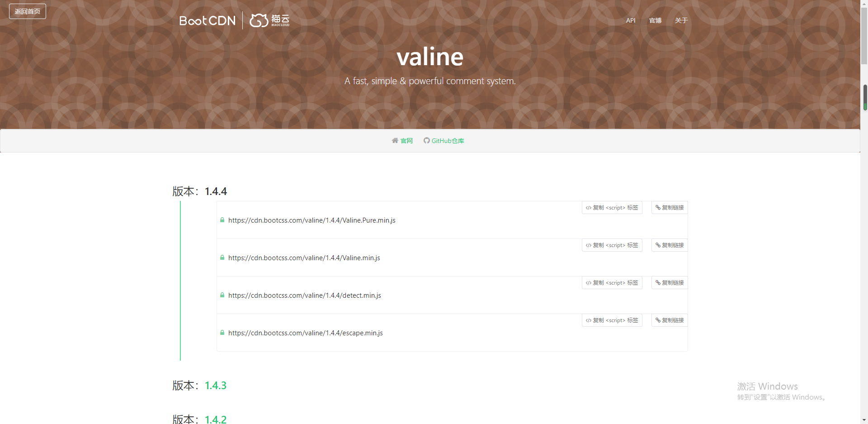Screen dimensions: 868x424
Task: Open the API menu item
Action: (630, 20)
